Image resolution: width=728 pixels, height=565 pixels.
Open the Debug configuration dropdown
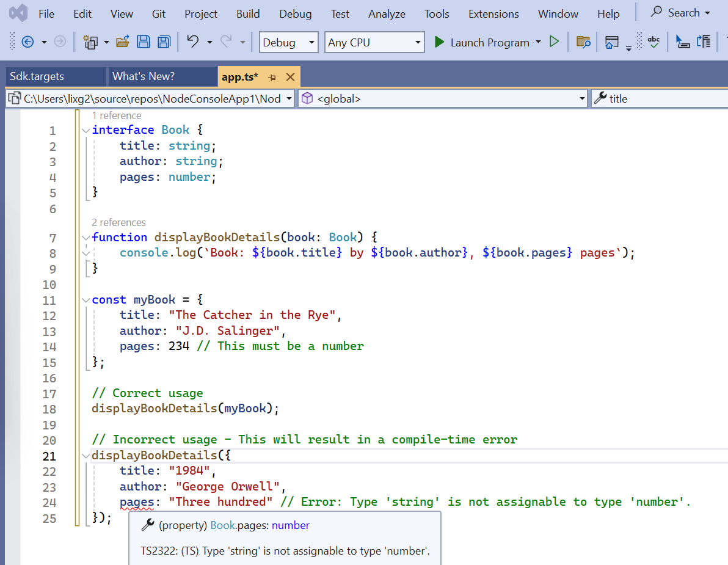point(289,42)
